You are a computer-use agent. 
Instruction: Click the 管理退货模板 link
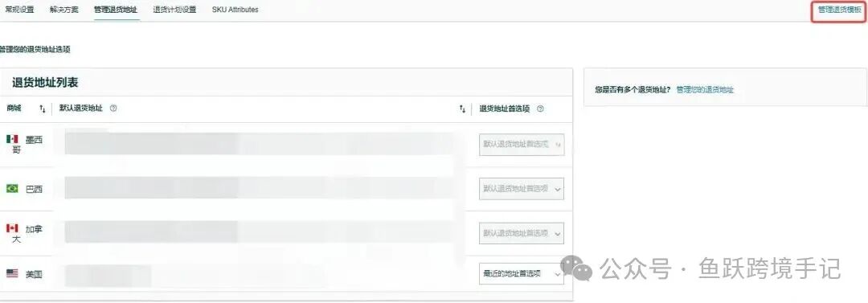point(840,10)
